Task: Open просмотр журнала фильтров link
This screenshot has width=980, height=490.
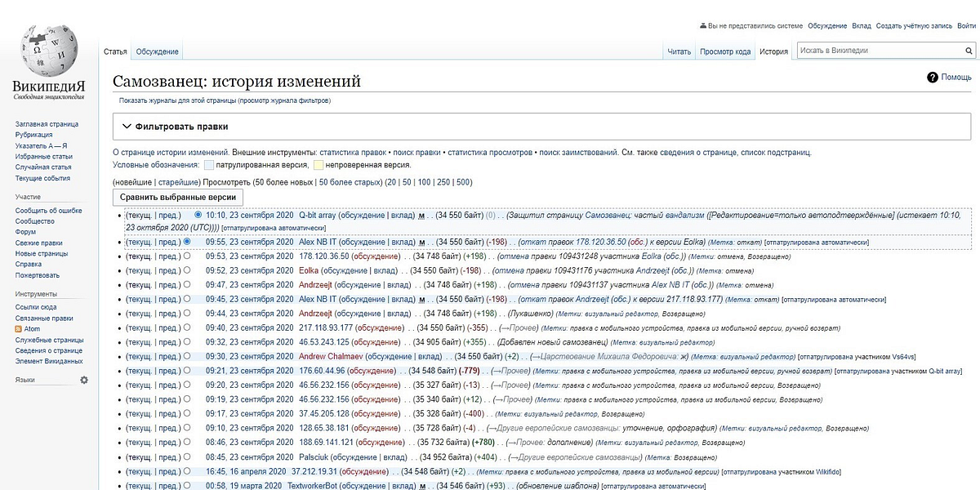Action: coord(284,100)
